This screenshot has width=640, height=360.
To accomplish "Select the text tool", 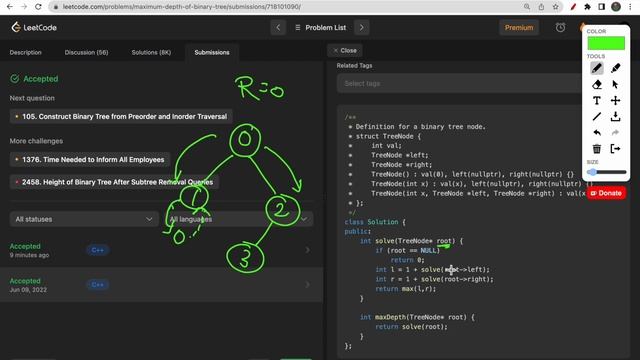I will [597, 100].
